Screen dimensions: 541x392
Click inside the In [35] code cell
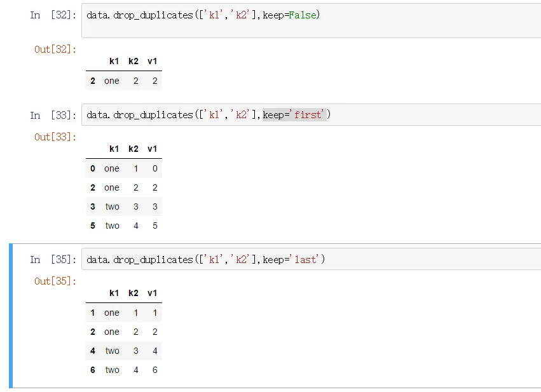click(x=312, y=259)
